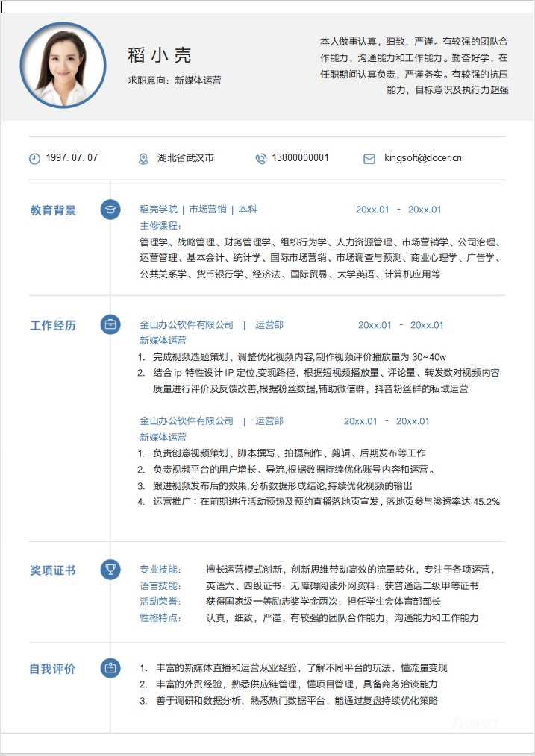Select the 工作经历 section heading
Screen dimensions: 535x756
point(53,325)
